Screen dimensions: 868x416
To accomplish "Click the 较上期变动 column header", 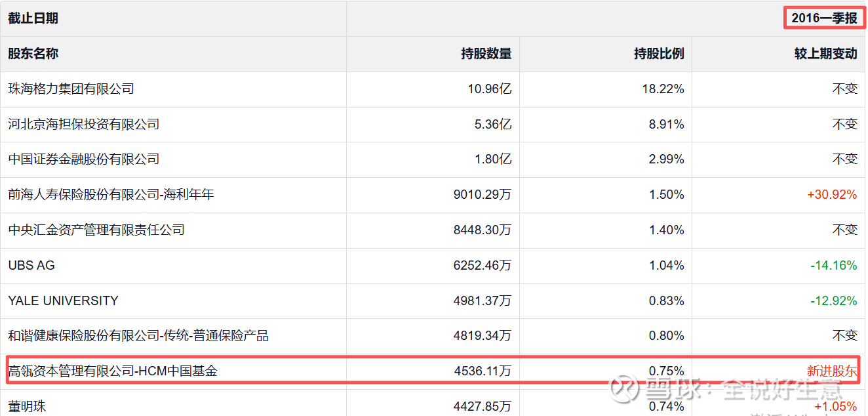I will point(825,54).
